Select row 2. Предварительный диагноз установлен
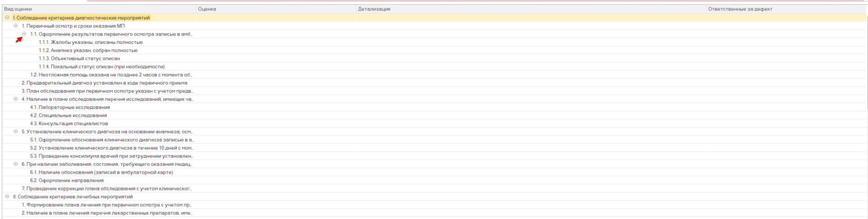Screen dimensions: 868x219 [x=104, y=83]
